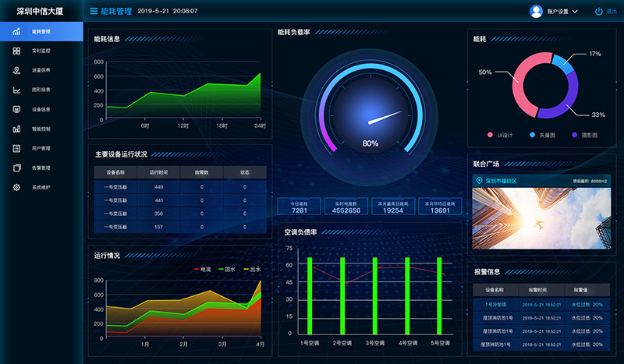Open 能耗管理 via its bar-chart sidebar icon
The width and height of the screenshot is (624, 364).
pos(16,31)
